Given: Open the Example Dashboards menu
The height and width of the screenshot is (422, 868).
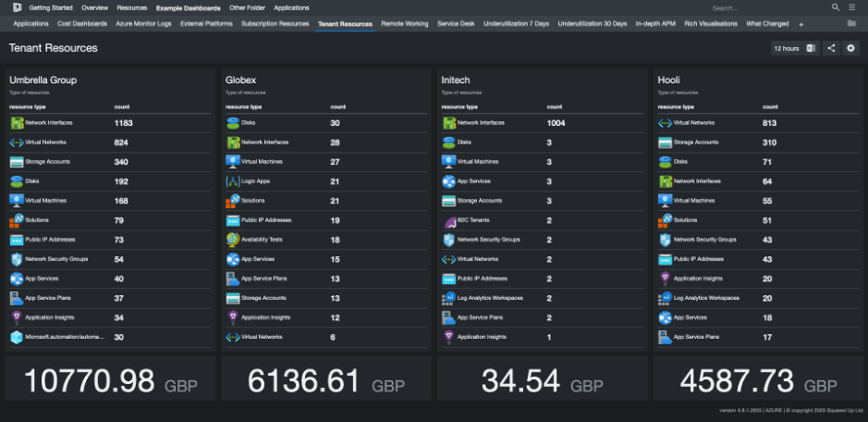Looking at the screenshot, I should tap(189, 7).
